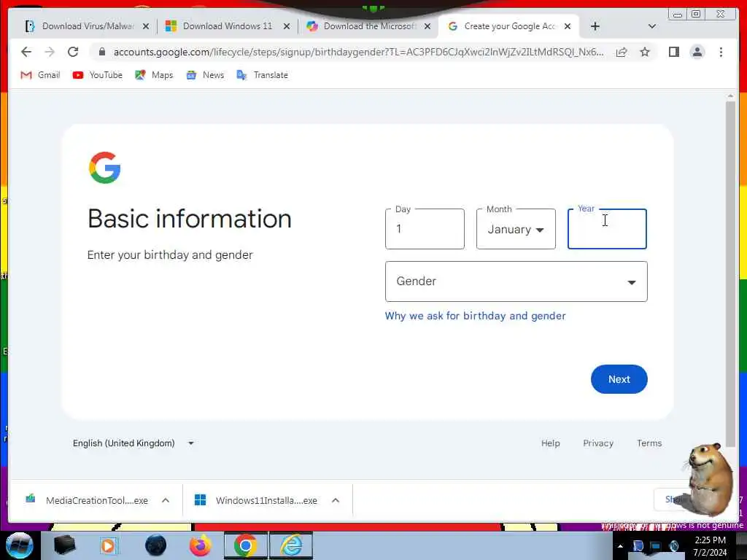Open the media player taskbar icon
The width and height of the screenshot is (747, 560).
click(109, 545)
